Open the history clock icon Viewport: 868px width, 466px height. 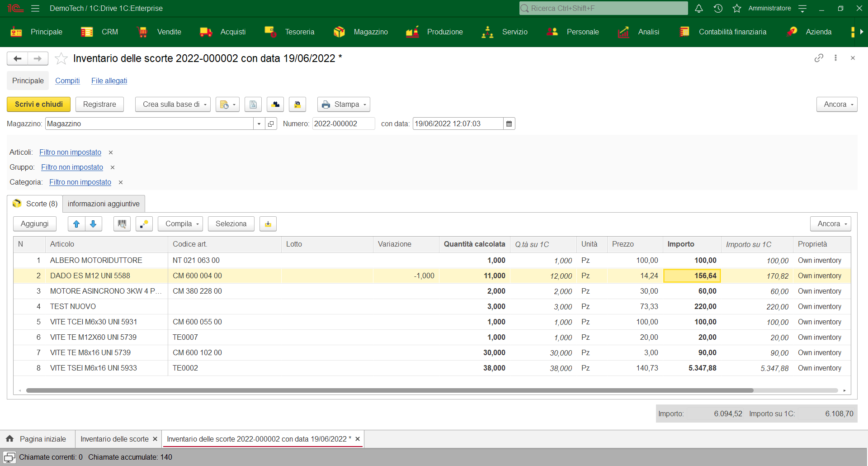click(x=718, y=8)
